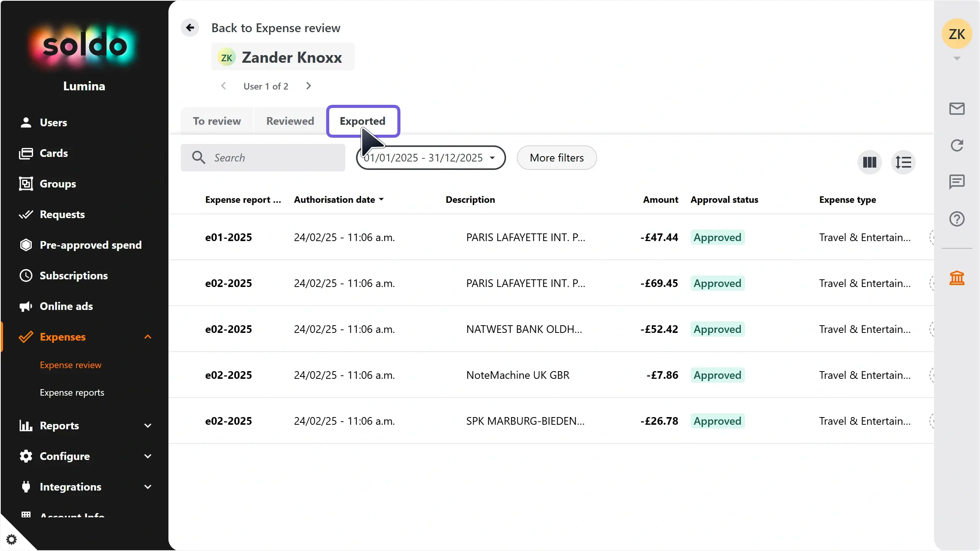The image size is (980, 551).
Task: Switch to the To review tab
Action: [217, 121]
